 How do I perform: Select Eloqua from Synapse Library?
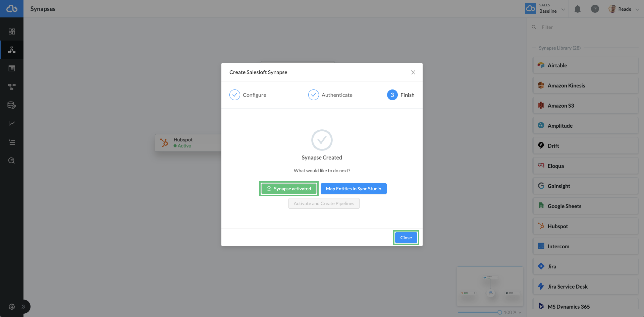coord(586,166)
